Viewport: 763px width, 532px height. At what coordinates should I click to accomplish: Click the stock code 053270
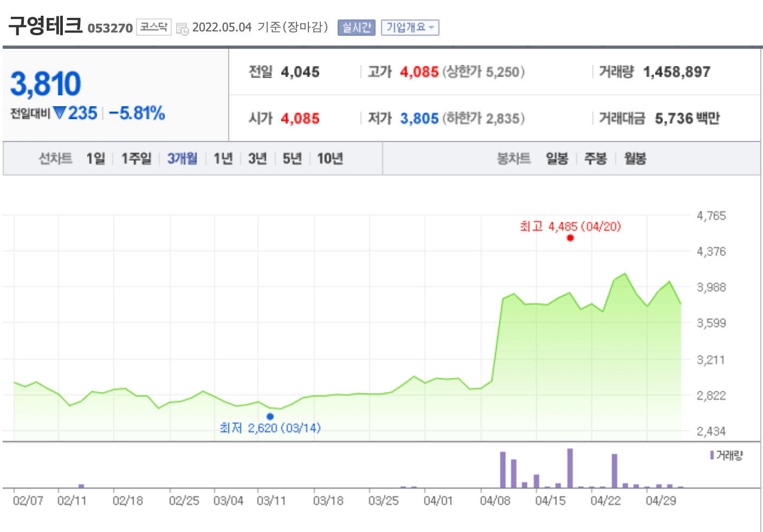[110, 28]
